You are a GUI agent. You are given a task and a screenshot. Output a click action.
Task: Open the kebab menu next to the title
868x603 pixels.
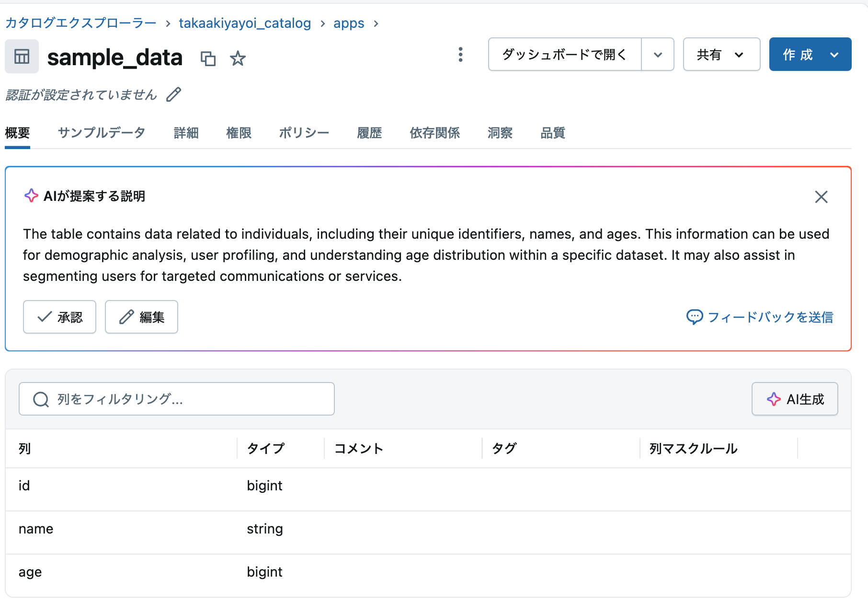coord(460,55)
